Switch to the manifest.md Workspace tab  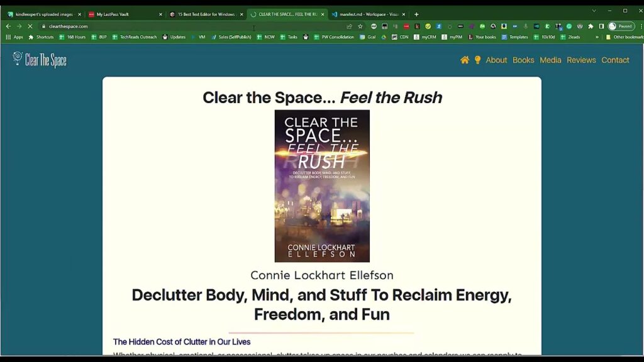[367, 14]
